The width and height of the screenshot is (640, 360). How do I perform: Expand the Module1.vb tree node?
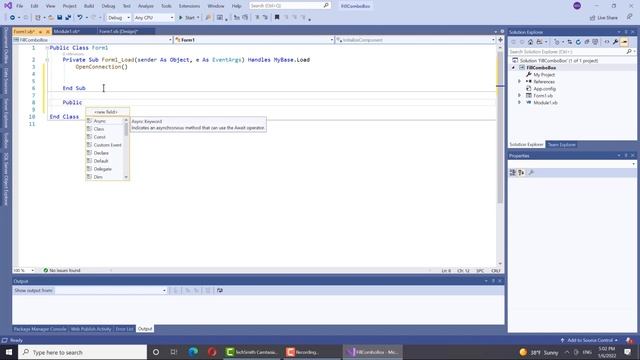coord(520,102)
